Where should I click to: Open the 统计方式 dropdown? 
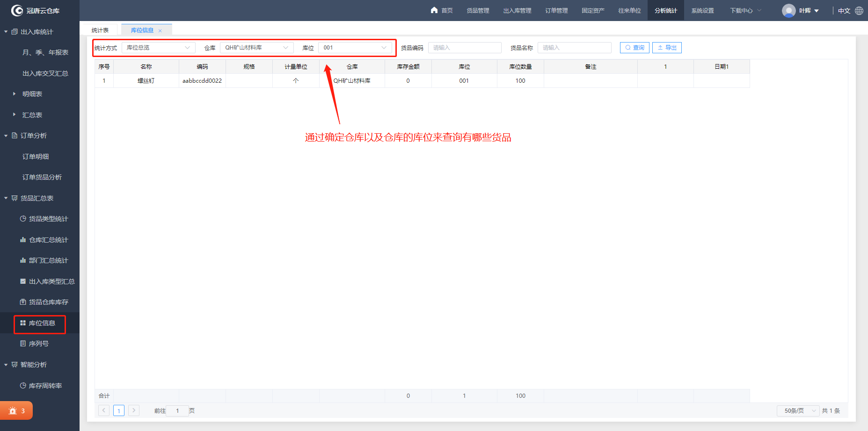(x=159, y=48)
